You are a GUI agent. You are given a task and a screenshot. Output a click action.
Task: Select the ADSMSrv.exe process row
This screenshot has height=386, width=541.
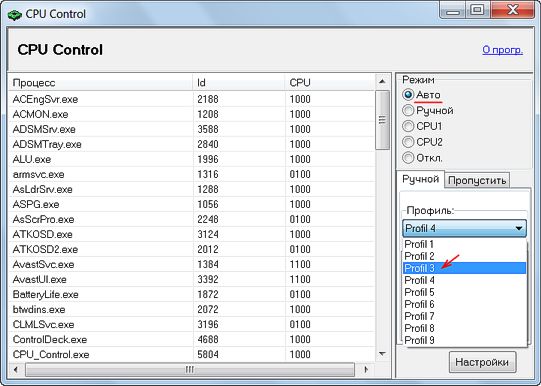point(192,129)
